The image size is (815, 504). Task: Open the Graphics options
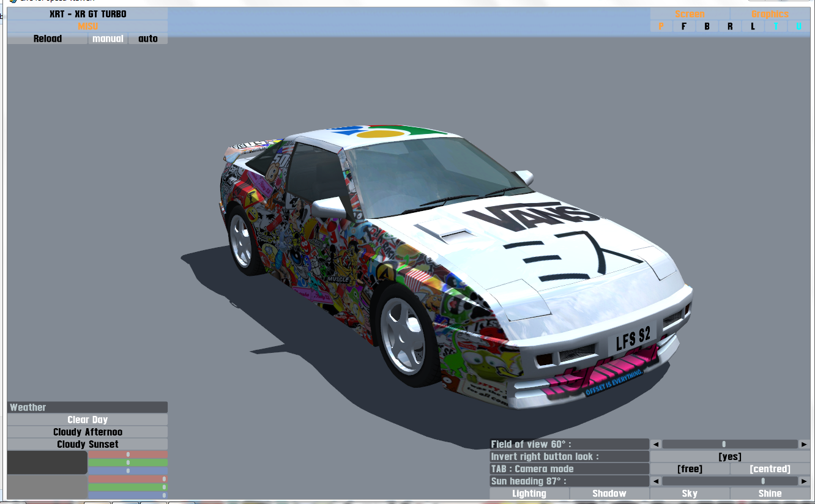770,14
